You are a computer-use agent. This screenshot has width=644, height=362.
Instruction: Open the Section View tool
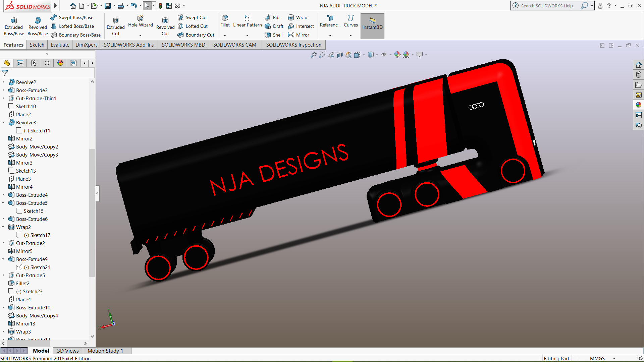click(x=340, y=55)
